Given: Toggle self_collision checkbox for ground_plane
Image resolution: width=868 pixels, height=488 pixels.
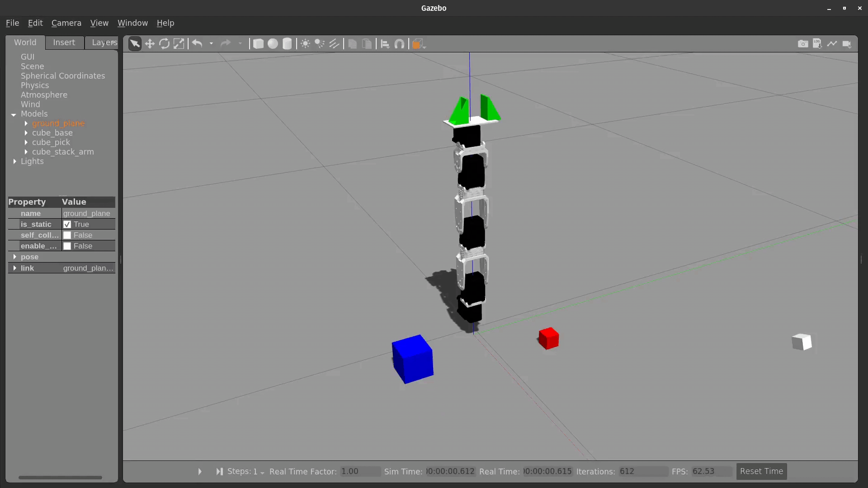Looking at the screenshot, I should [67, 235].
